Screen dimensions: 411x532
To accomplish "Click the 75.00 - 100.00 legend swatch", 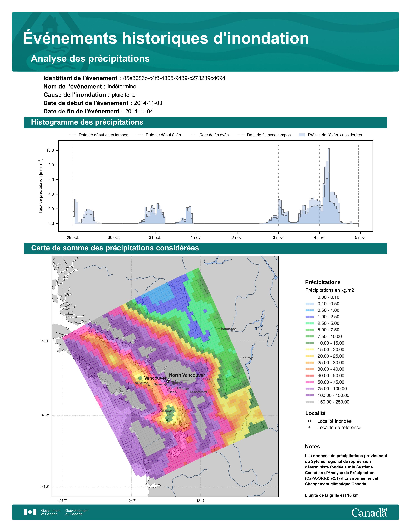I will coord(309,389).
